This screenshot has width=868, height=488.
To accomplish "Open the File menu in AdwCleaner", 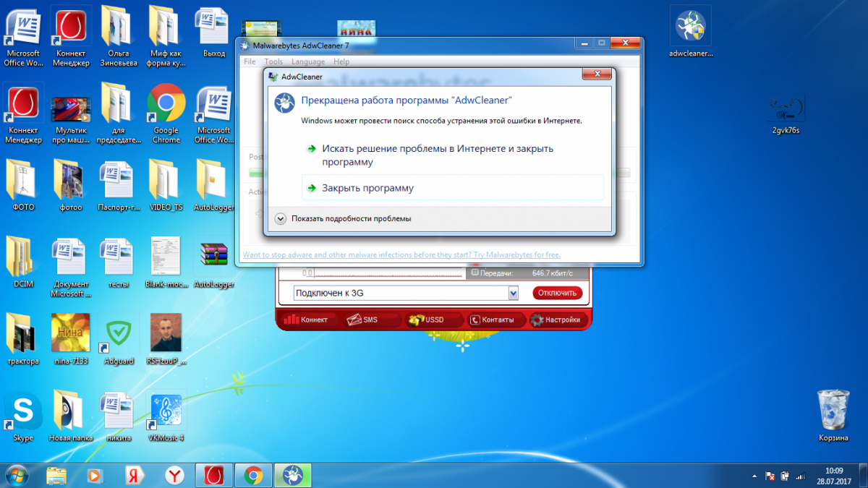I will point(250,62).
